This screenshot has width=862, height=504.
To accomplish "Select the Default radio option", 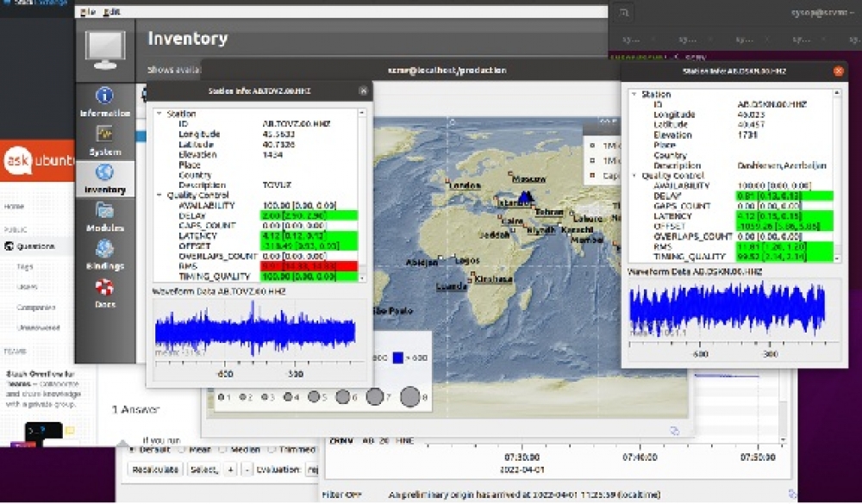I will point(132,449).
